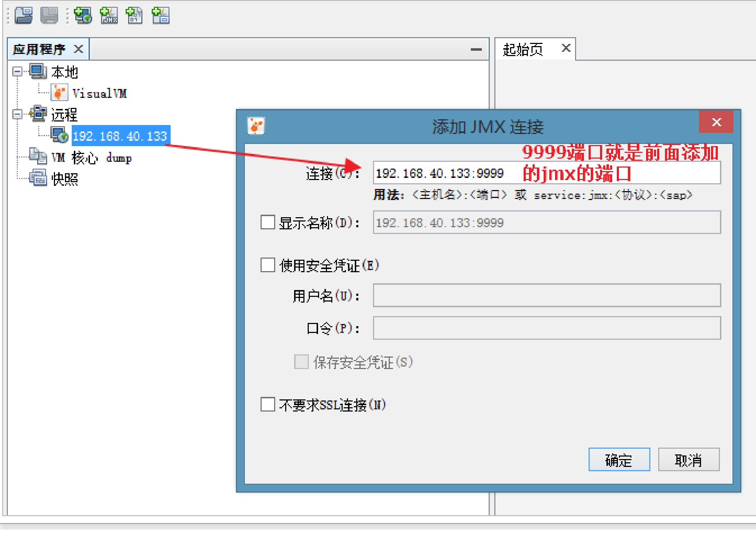This screenshot has width=756, height=543.
Task: Check 使用安全凭证 option
Action: (x=268, y=265)
